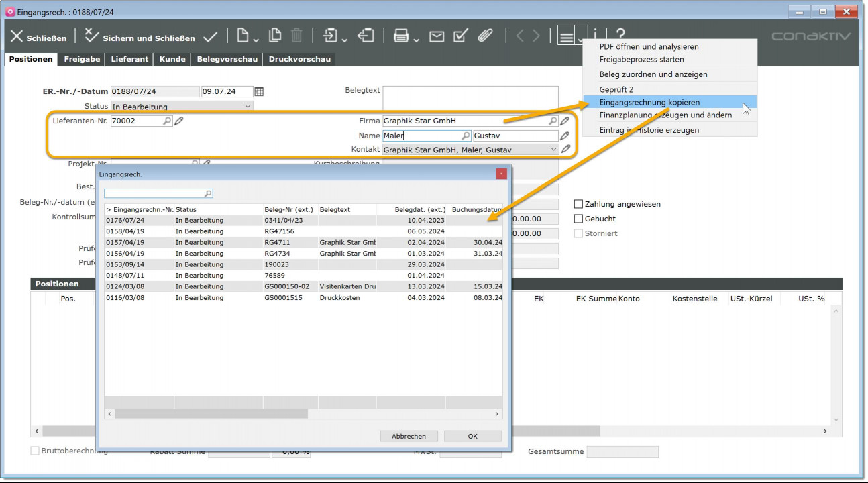868x483 pixels.
Task: Open calendar picker next to ER date
Action: click(x=259, y=92)
